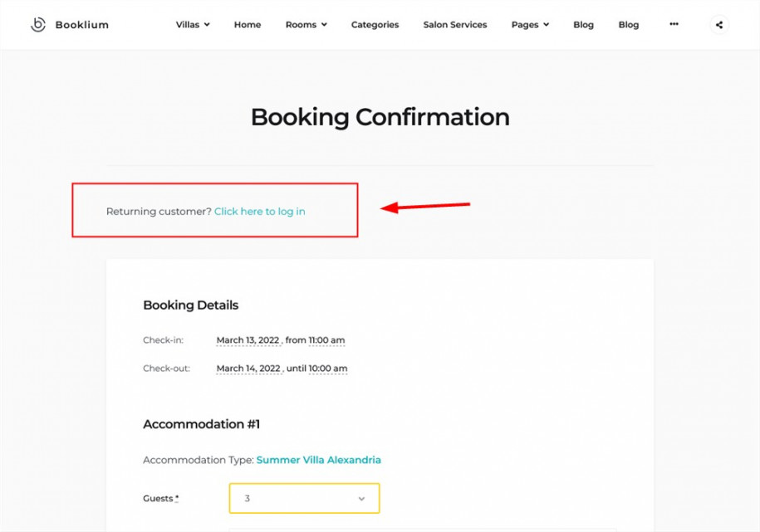The width and height of the screenshot is (760, 532).
Task: Click the 10:00 am check-out time
Action: pos(327,368)
